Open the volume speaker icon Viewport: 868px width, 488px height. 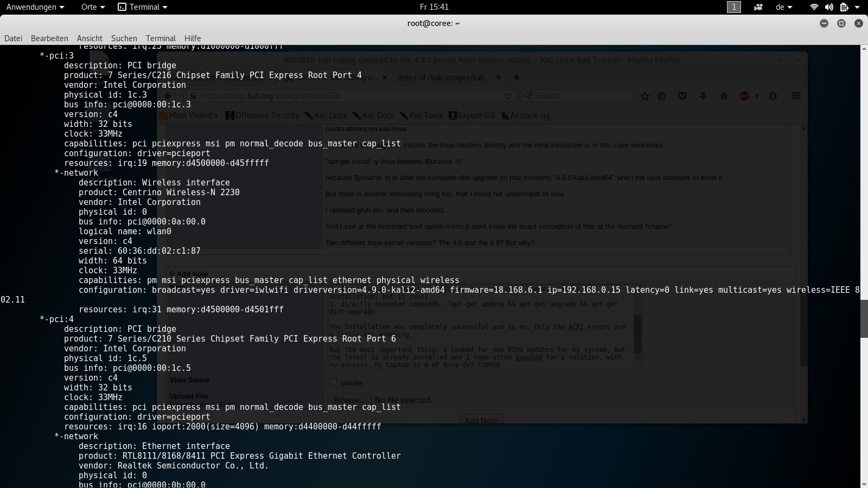click(829, 7)
